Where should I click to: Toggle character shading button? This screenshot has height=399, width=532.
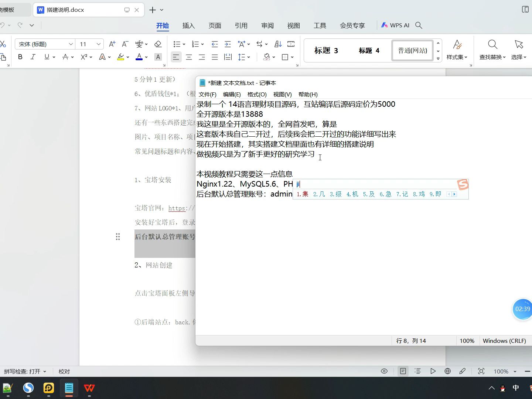point(158,57)
